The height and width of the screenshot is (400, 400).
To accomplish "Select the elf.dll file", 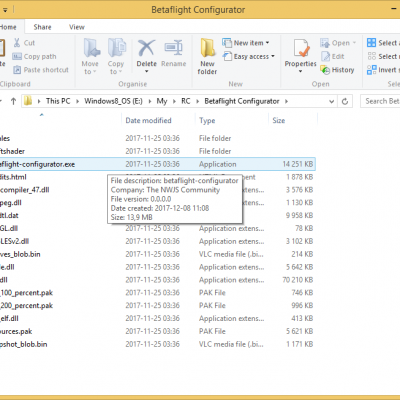I will coord(9,318).
